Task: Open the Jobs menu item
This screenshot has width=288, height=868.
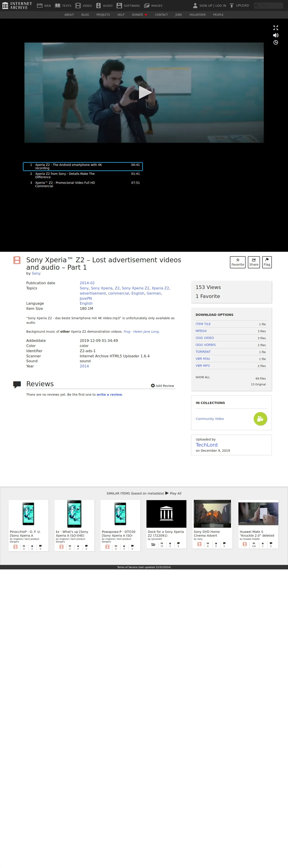Action: (178, 15)
